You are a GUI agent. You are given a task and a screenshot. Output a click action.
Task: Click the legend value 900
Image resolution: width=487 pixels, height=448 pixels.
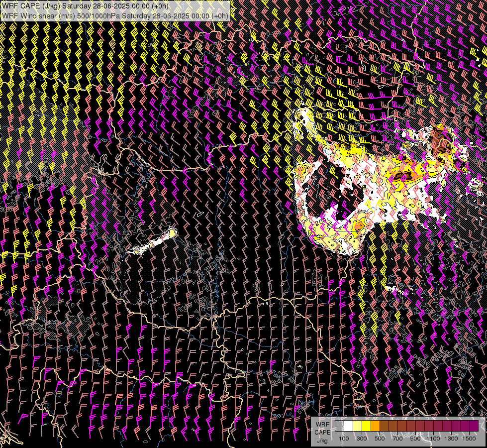[415, 439]
